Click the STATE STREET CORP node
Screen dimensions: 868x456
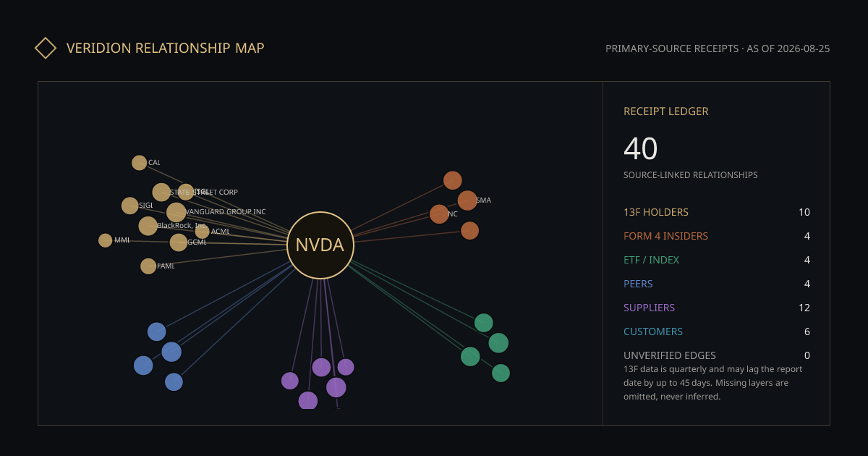161,192
